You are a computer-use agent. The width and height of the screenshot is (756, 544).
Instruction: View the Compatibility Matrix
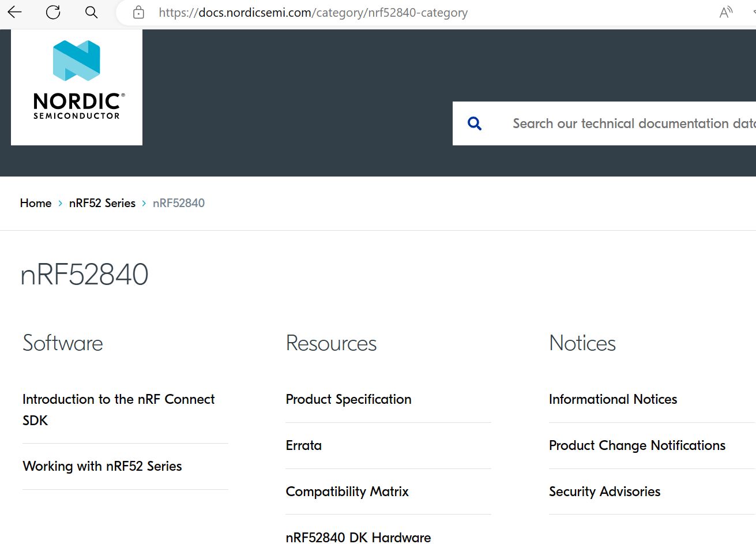(347, 492)
